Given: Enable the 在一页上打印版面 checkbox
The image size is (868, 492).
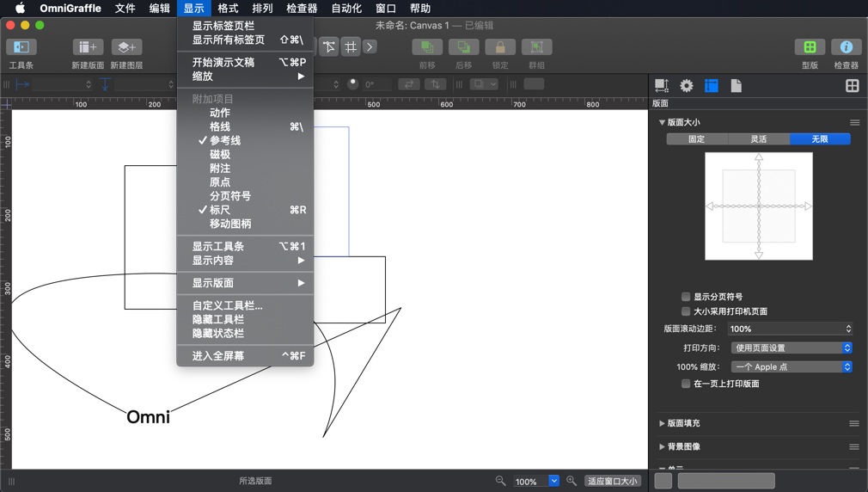Looking at the screenshot, I should point(686,384).
